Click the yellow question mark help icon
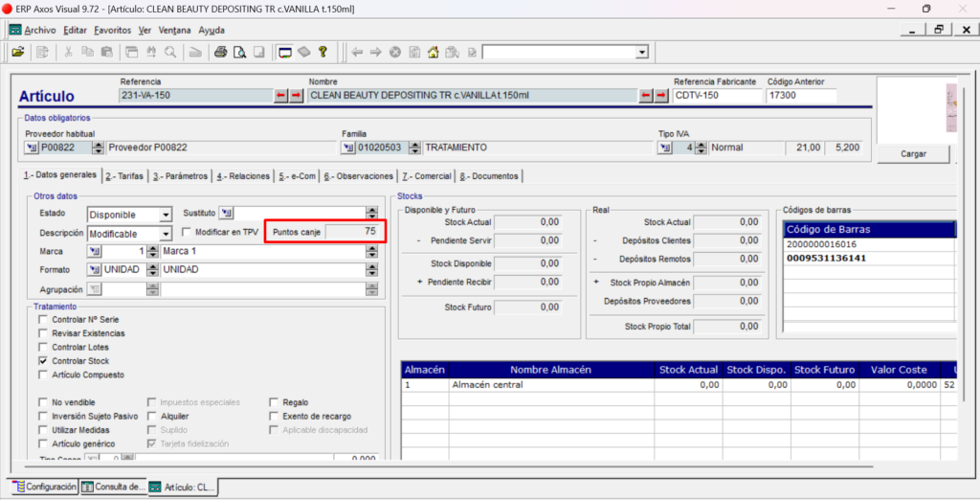This screenshot has width=980, height=500. click(x=323, y=52)
